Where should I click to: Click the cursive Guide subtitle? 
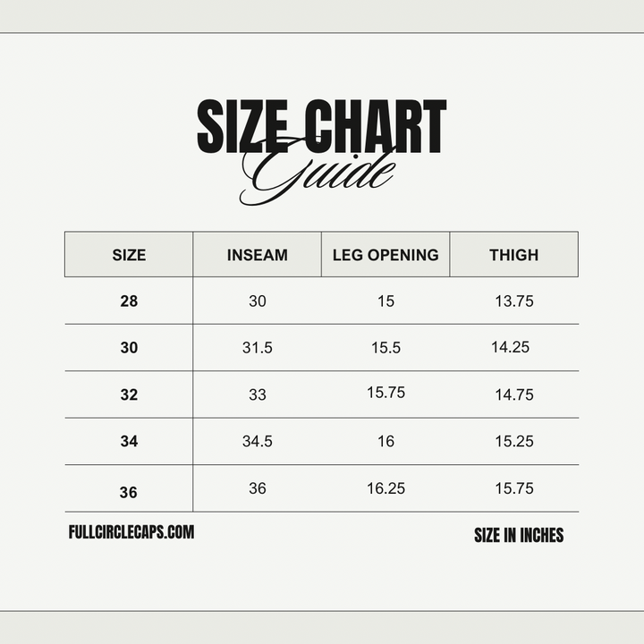(318, 174)
